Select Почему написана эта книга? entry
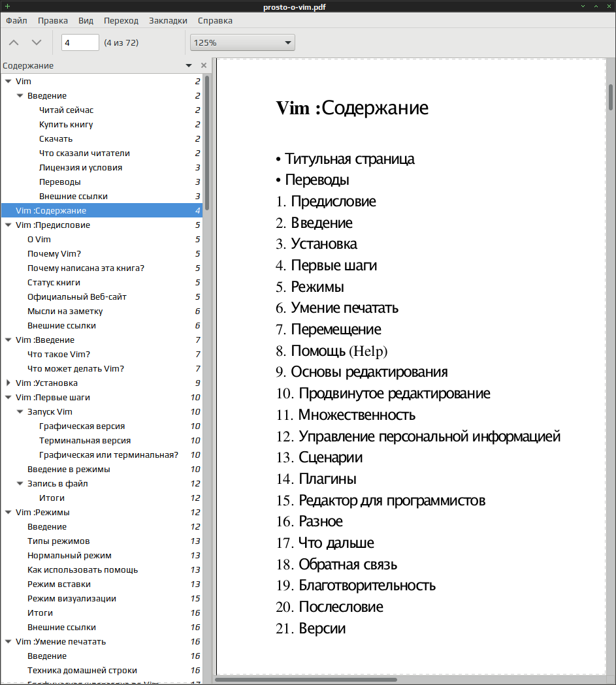616x685 pixels. (x=86, y=268)
